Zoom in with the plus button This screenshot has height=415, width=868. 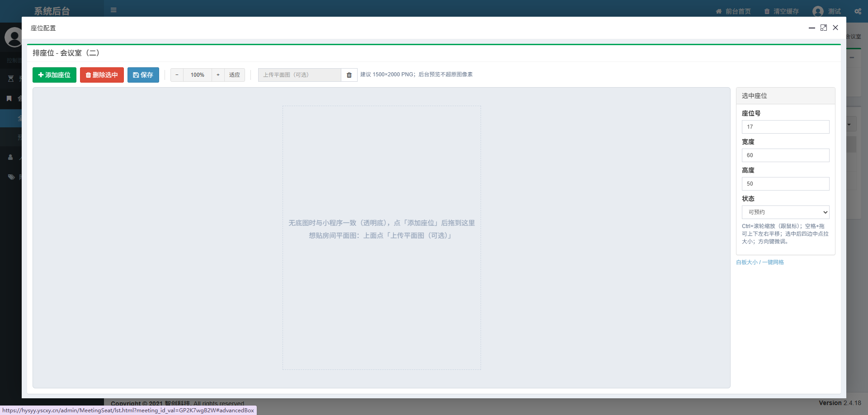[x=218, y=75]
